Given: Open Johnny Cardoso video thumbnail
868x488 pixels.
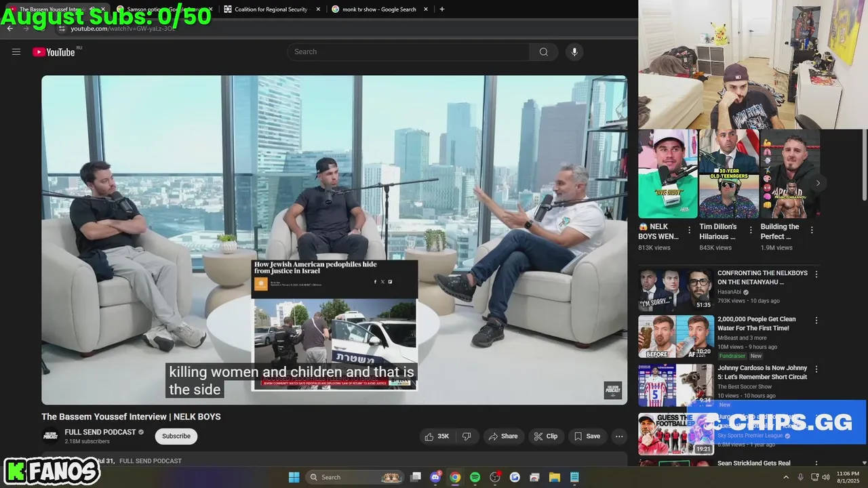Looking at the screenshot, I should pos(675,385).
